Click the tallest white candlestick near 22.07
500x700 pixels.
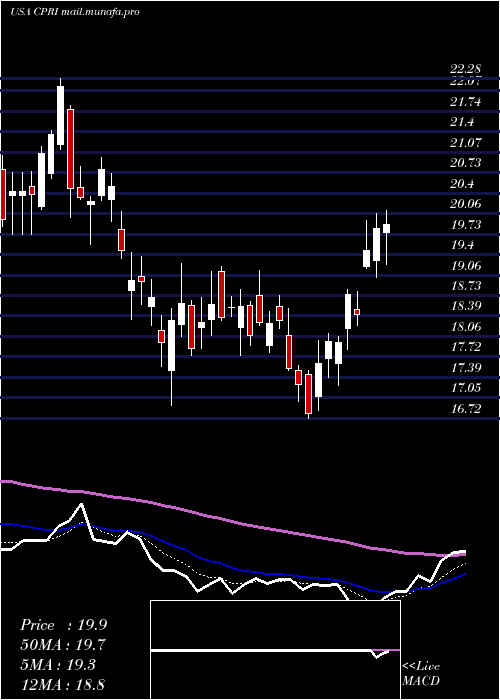(60, 115)
